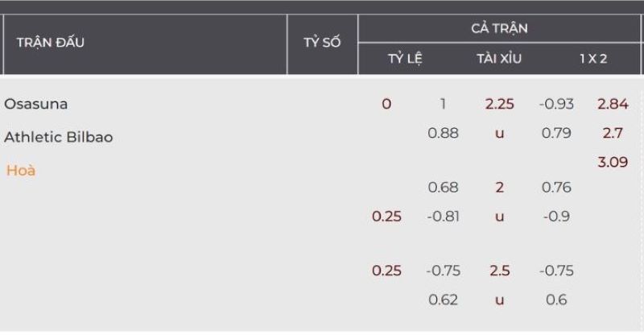The image size is (644, 335).
Task: Select the CẢ TRẬN header tab
Action: click(x=499, y=28)
